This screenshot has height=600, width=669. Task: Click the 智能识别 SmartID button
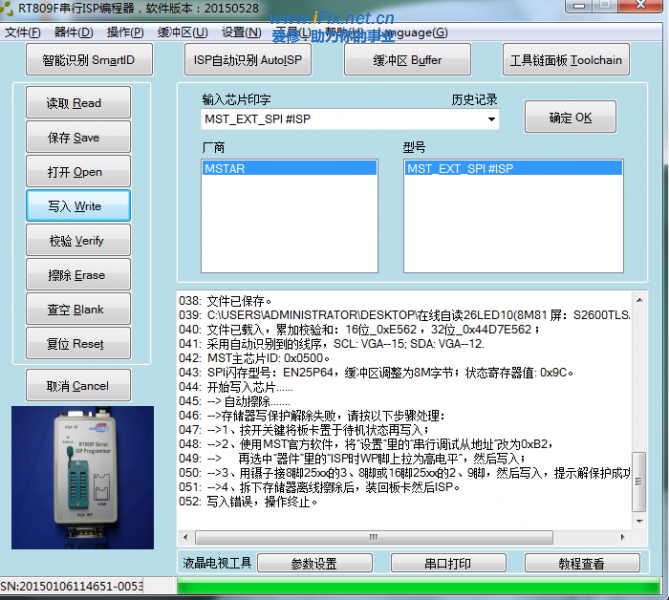coord(89,60)
